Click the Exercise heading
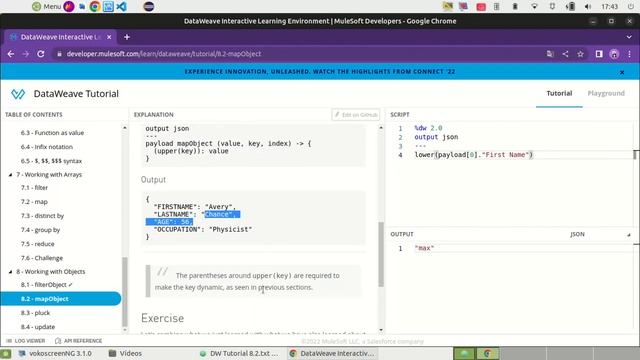The height and width of the screenshot is (360, 640). click(x=162, y=318)
